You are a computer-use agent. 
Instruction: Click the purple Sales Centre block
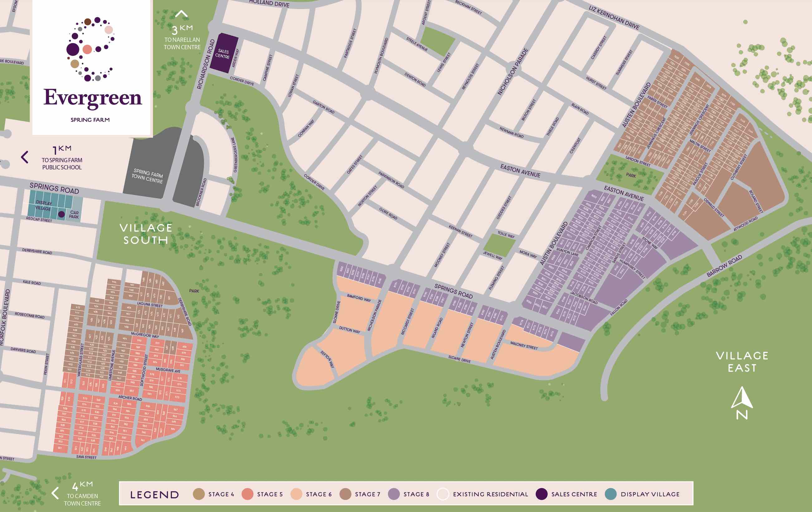pyautogui.click(x=224, y=53)
